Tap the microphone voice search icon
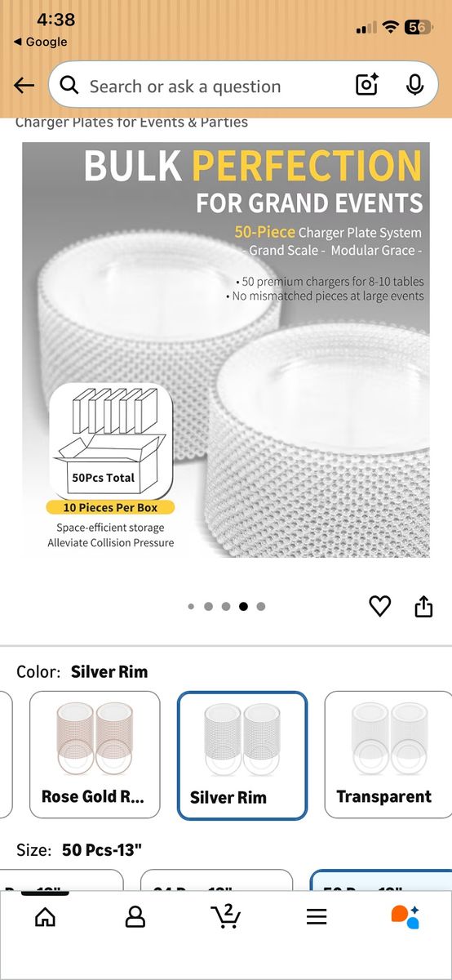Viewport: 452px width, 980px height. 414,85
